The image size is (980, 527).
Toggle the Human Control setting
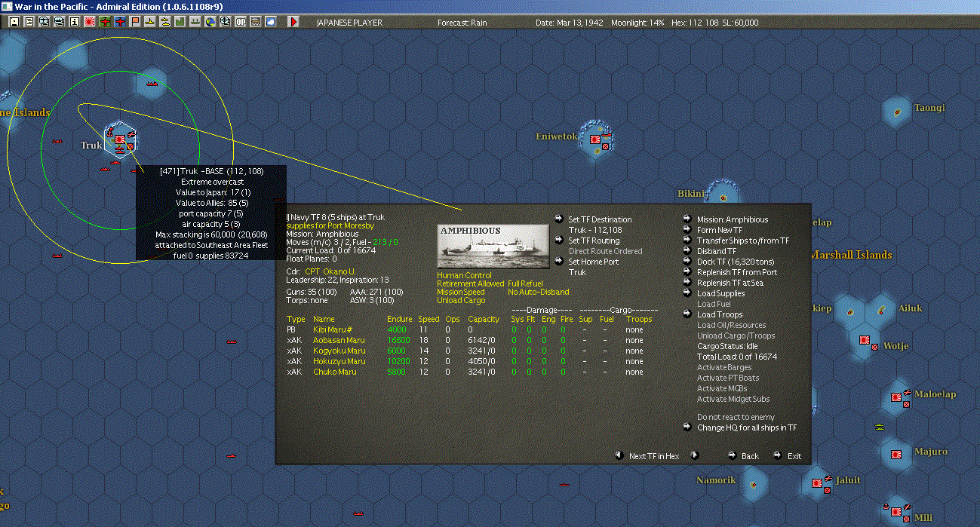[464, 275]
